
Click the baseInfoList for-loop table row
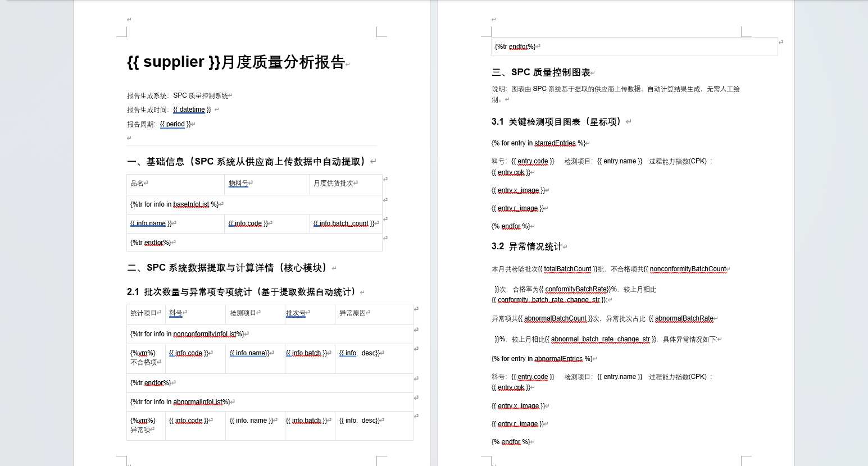tap(174, 205)
